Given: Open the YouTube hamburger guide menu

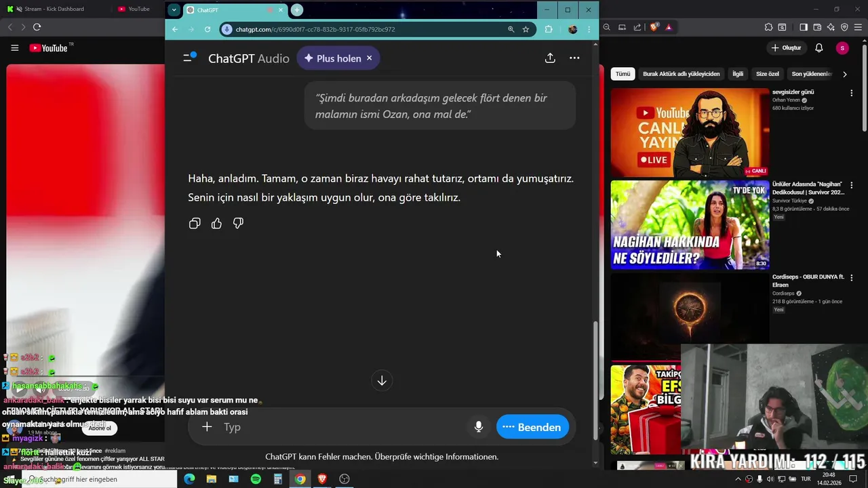Looking at the screenshot, I should tap(15, 48).
